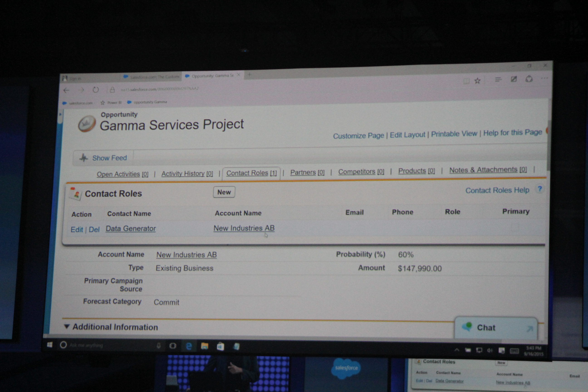Screen dimensions: 588x392
Task: Close the Opportunity: Gamma tab
Action: tap(238, 75)
